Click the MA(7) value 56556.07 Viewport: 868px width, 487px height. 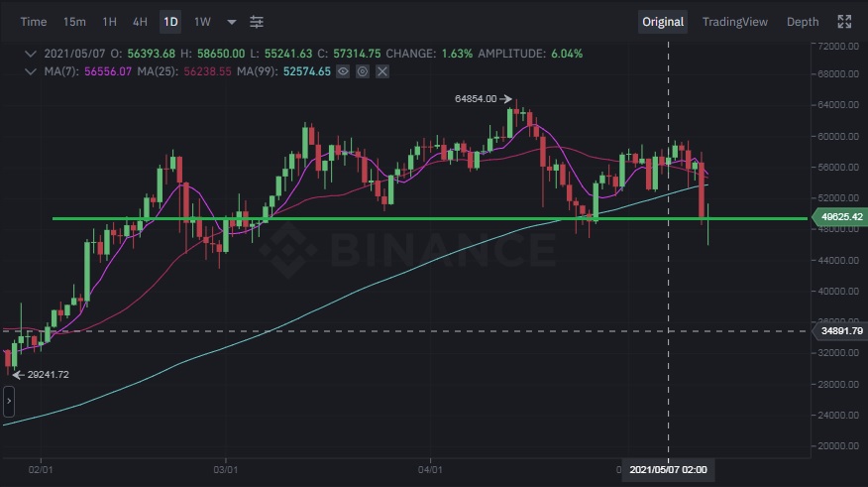coord(108,71)
